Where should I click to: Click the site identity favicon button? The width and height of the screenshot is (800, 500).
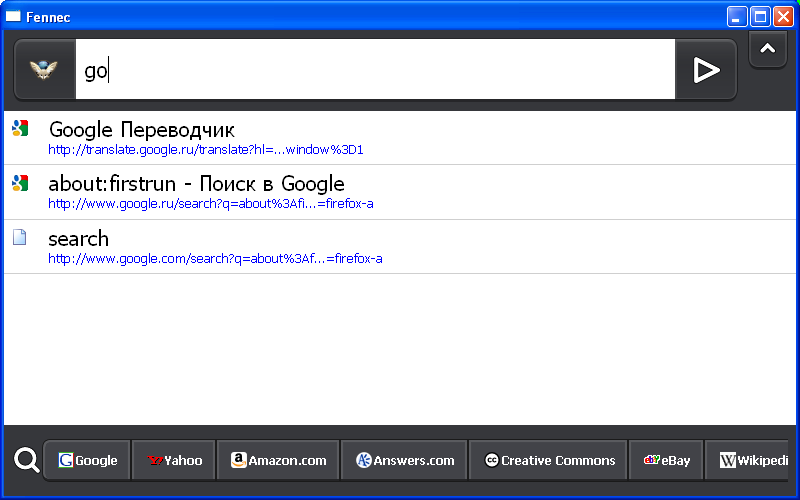pyautogui.click(x=45, y=70)
